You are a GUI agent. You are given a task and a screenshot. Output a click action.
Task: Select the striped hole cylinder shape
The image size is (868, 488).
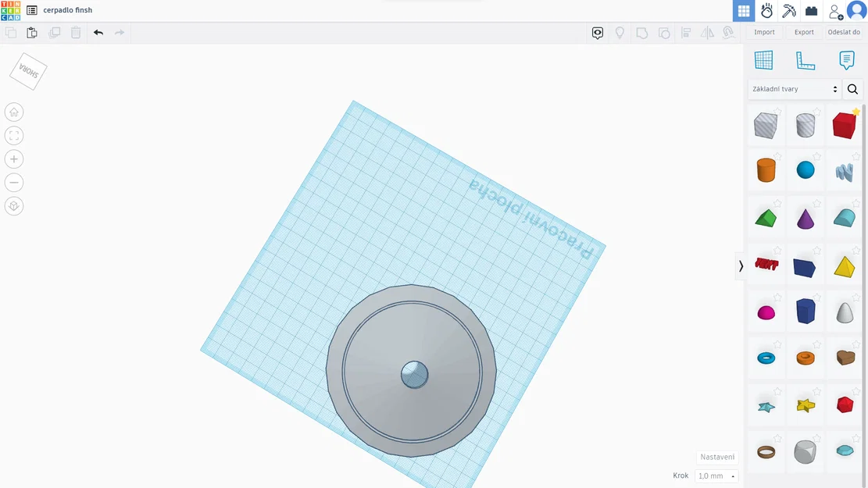click(805, 125)
